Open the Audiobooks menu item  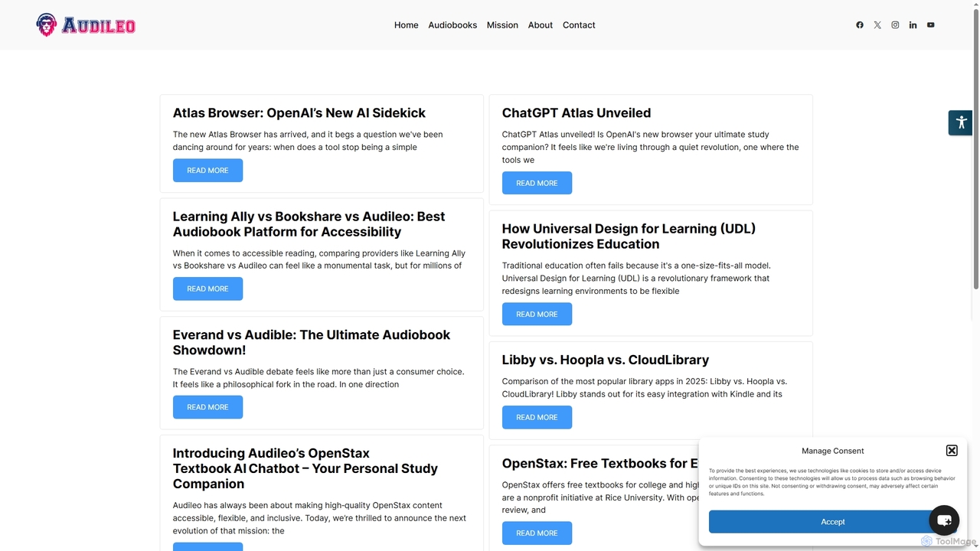pyautogui.click(x=452, y=25)
